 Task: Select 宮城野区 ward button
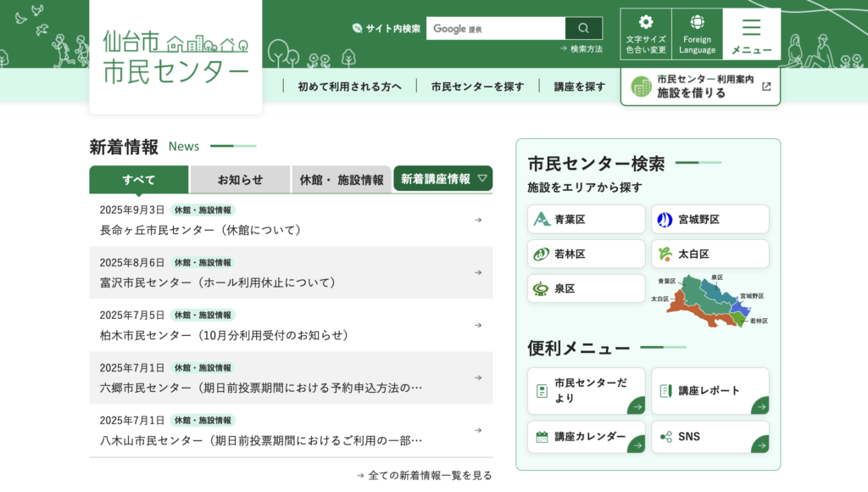click(709, 219)
